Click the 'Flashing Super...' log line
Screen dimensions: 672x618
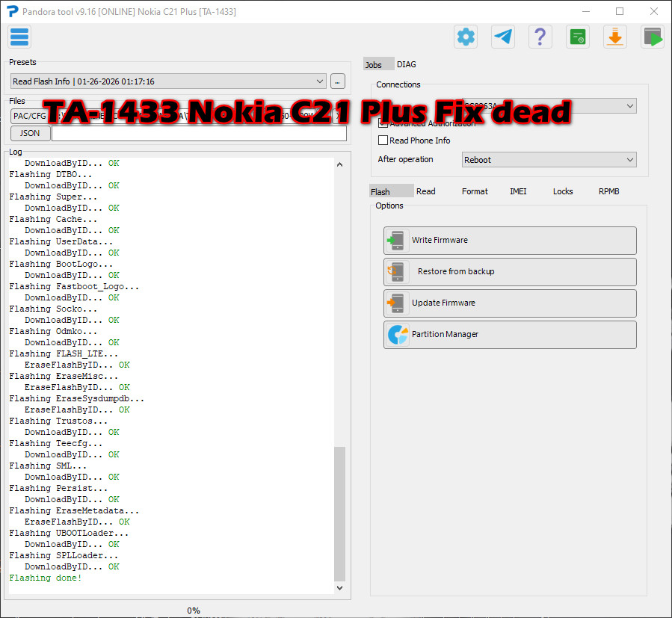click(53, 197)
